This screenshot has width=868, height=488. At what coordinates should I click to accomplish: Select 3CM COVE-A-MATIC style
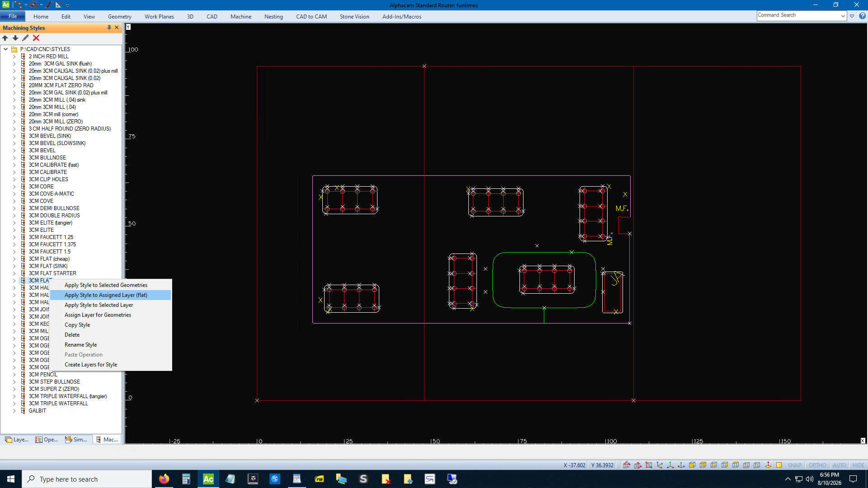[x=51, y=194]
